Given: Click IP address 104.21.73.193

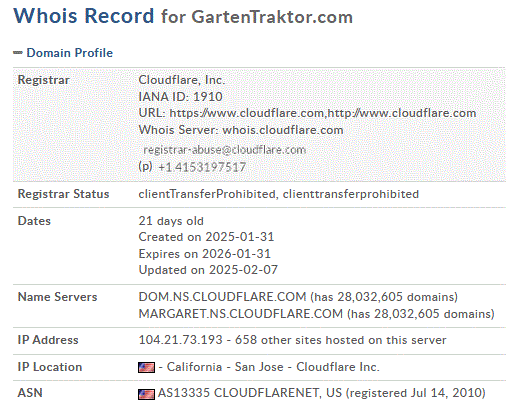Looking at the screenshot, I should click(180, 340).
